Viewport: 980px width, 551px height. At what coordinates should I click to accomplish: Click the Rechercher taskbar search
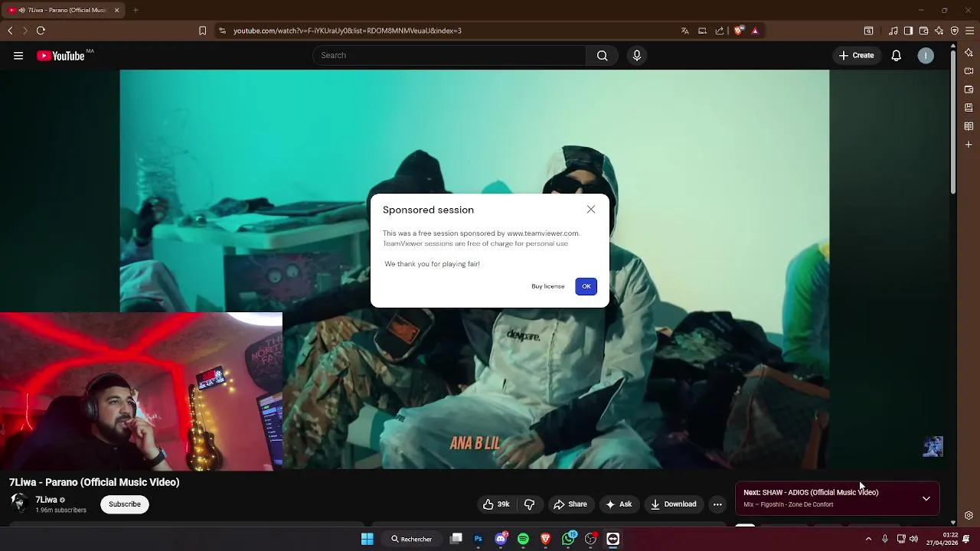point(412,539)
